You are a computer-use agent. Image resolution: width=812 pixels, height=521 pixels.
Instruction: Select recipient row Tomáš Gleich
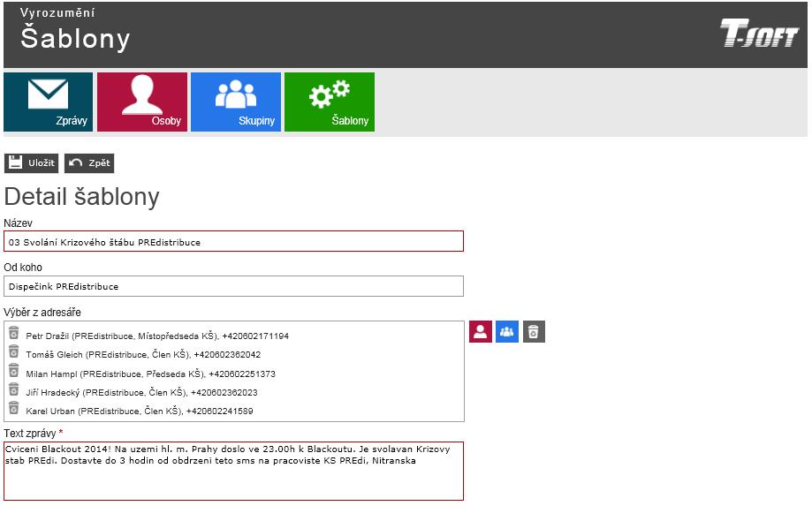[143, 355]
